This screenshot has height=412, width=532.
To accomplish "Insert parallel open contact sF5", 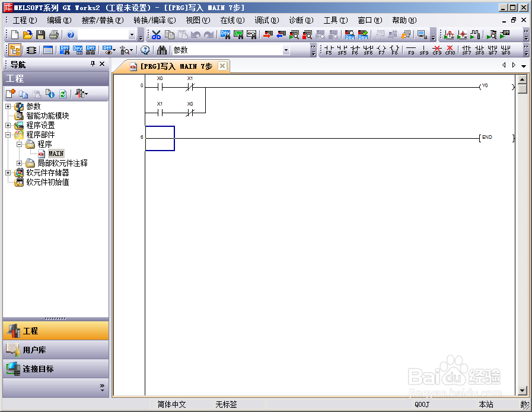I will point(342,50).
